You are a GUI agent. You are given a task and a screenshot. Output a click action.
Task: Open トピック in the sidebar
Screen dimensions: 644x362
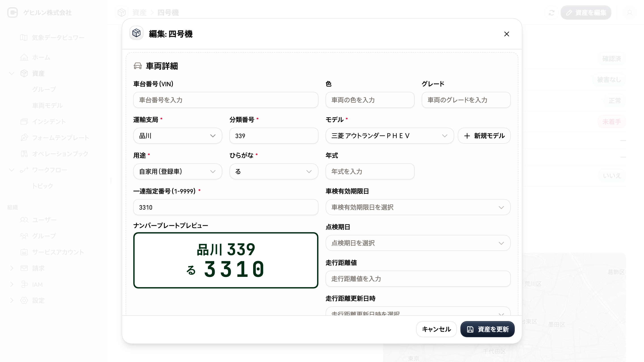click(x=42, y=186)
